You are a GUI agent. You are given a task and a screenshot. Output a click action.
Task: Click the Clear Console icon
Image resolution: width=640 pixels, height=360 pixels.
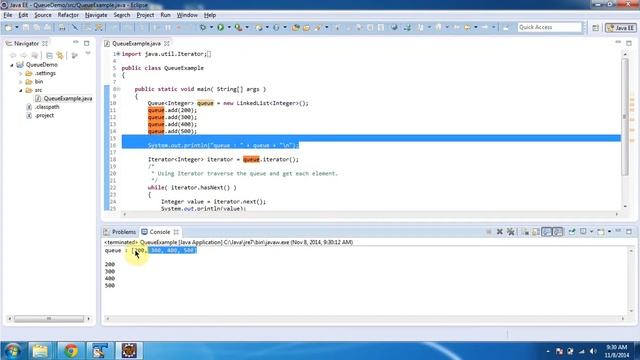coord(526,232)
